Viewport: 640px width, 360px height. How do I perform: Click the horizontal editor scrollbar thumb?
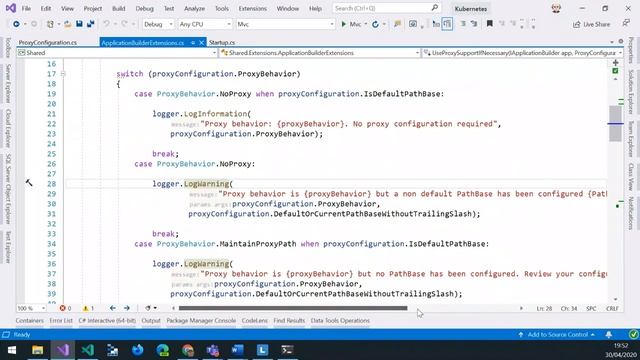pyautogui.click(x=293, y=308)
